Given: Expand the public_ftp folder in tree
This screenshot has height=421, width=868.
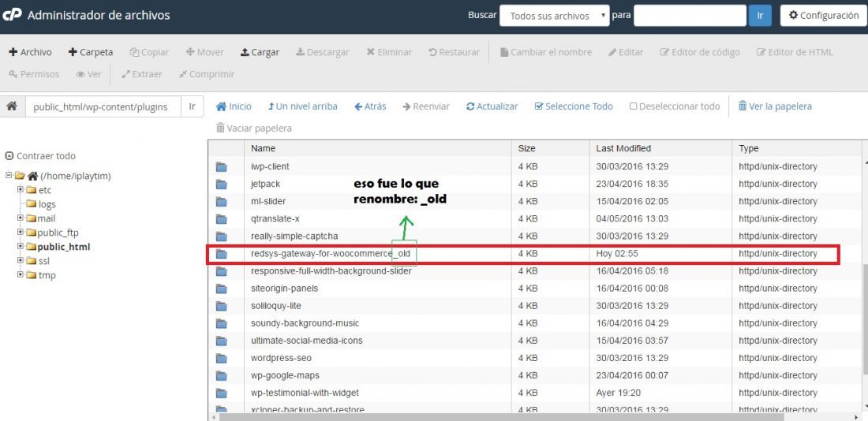Looking at the screenshot, I should (21, 233).
